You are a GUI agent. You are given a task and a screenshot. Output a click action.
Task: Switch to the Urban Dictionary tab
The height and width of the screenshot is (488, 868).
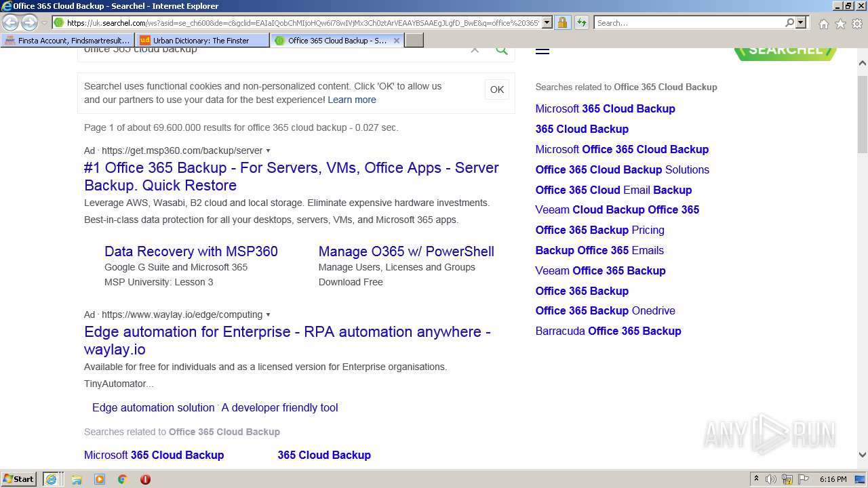pos(202,41)
